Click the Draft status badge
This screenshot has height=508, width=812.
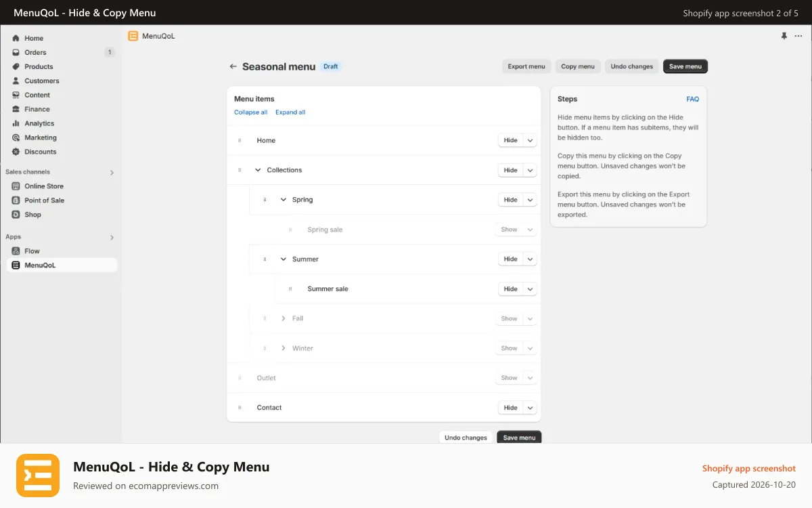pos(331,66)
